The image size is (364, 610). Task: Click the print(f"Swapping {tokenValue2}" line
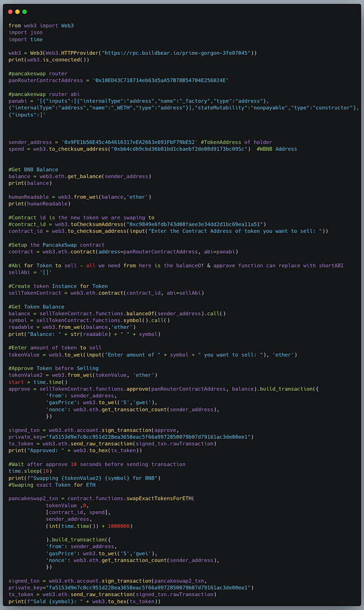(x=84, y=478)
